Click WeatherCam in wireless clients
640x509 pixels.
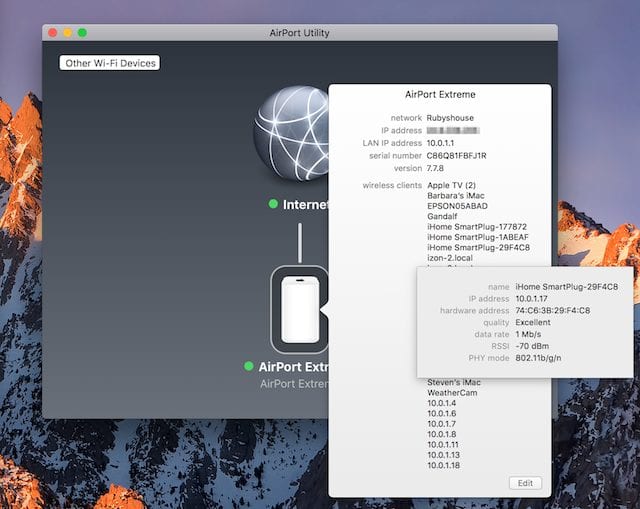[x=452, y=393]
